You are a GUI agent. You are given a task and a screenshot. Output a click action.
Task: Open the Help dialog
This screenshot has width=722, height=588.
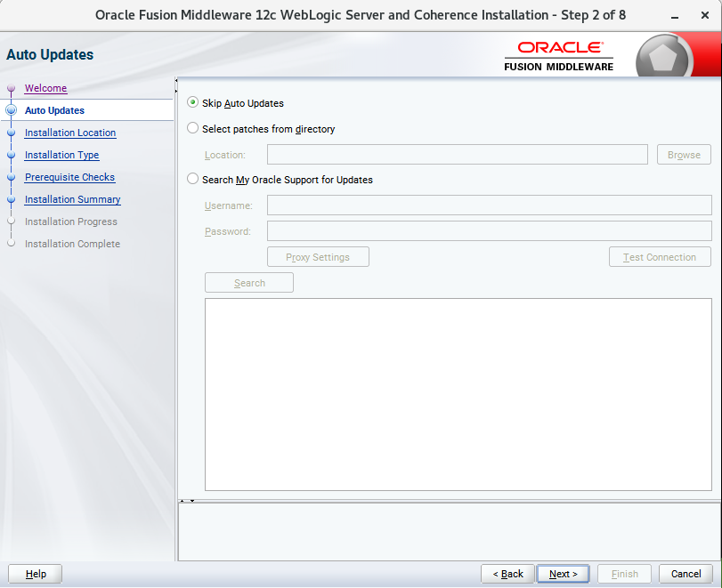(37, 574)
